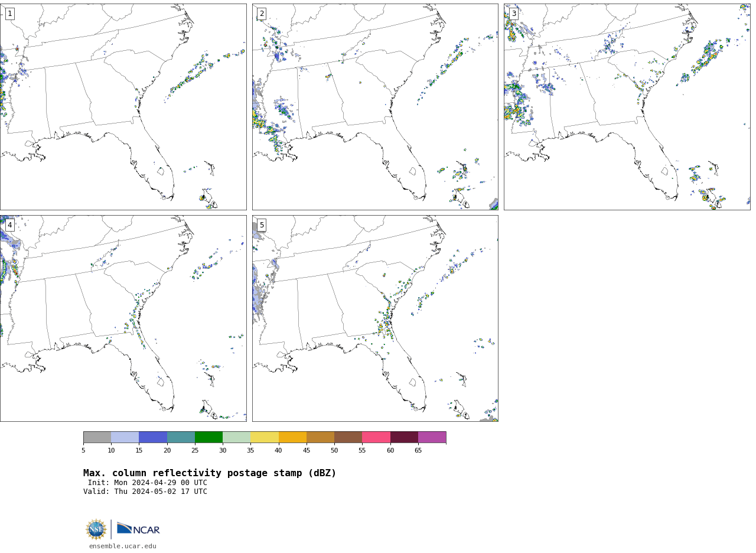
Task: Click the brown 50-55 dBZ swatch
Action: tap(348, 437)
